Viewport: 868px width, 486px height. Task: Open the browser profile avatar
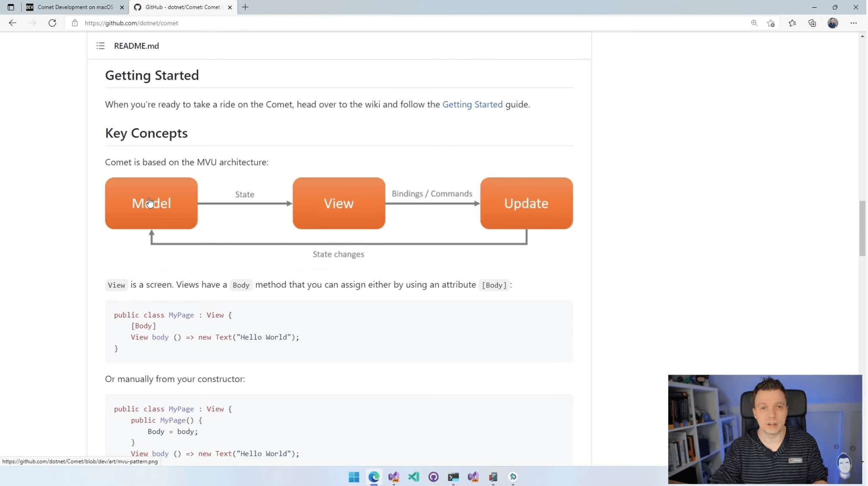833,23
